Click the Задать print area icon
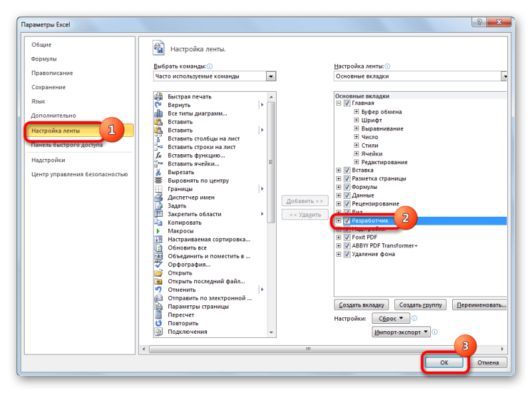Image resolution: width=532 pixels, height=393 pixels. point(158,205)
